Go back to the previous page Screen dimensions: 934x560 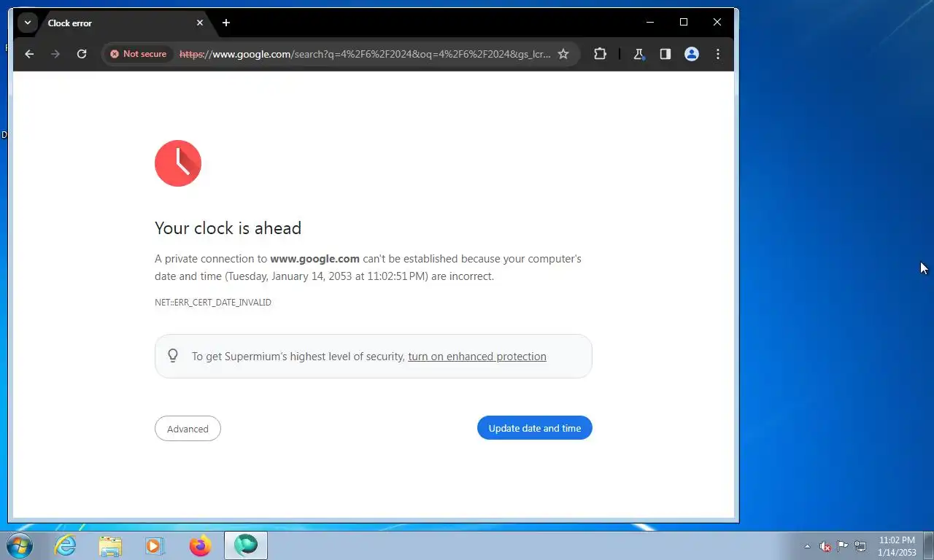pyautogui.click(x=29, y=54)
